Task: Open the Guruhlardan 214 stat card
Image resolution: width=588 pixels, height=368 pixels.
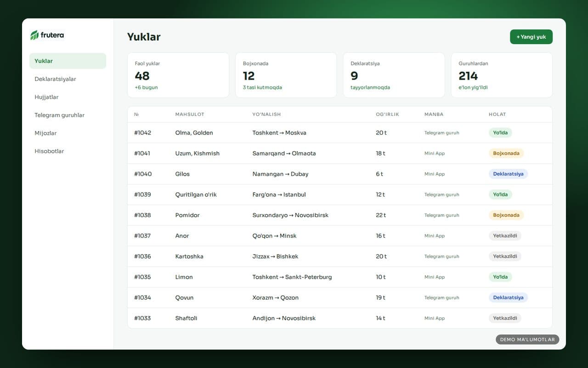Action: [x=502, y=75]
